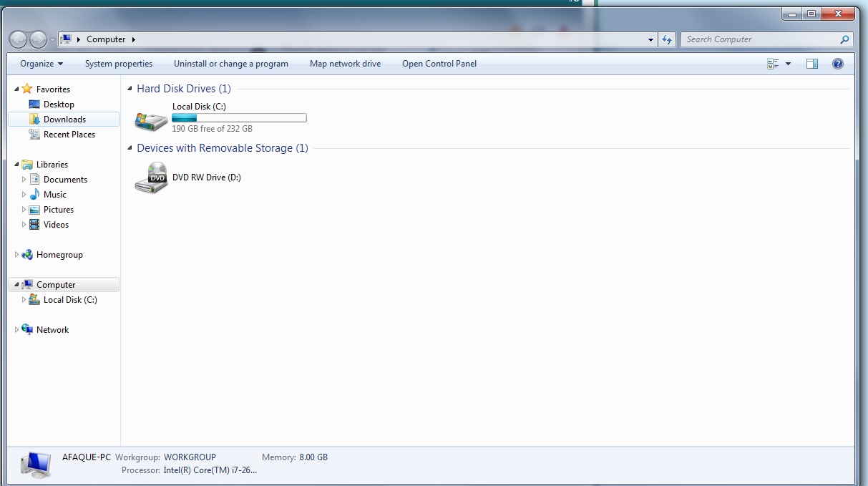Click the Forward navigation arrow
This screenshot has height=486, width=868.
(38, 39)
